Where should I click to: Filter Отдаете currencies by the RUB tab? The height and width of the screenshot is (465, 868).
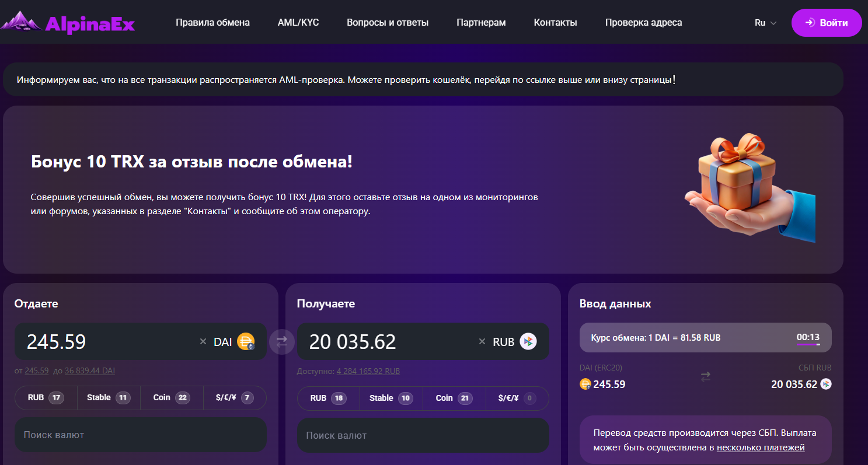click(x=46, y=398)
